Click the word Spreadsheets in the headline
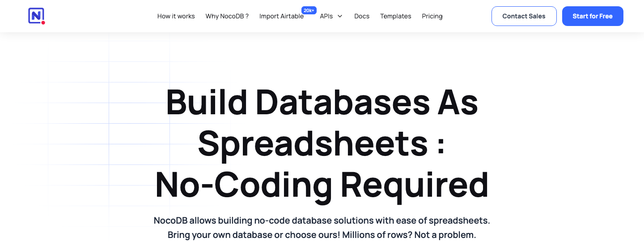 tap(313, 143)
